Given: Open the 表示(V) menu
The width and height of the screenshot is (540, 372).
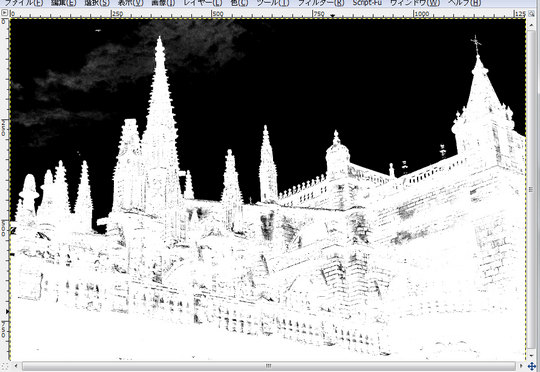Looking at the screenshot, I should coord(131,3).
